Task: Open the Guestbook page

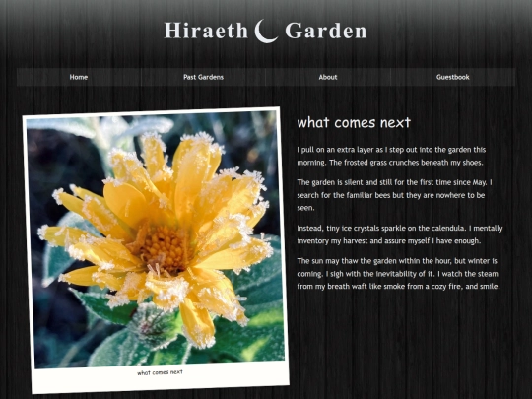Action: (453, 77)
